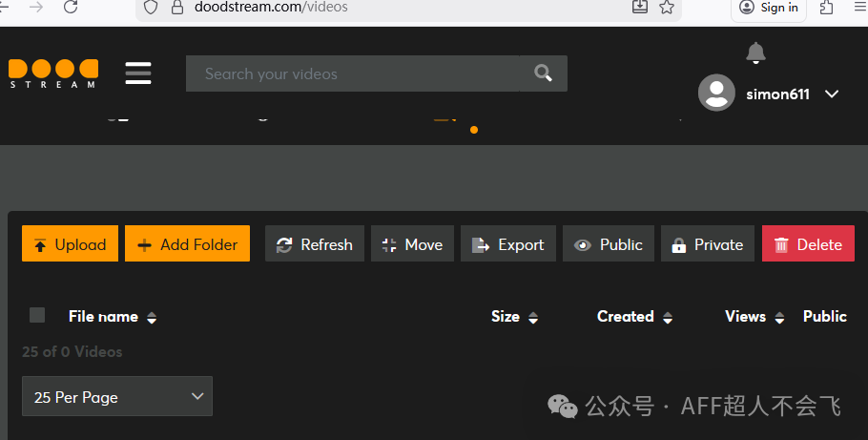Click the Views sort arrows
The width and height of the screenshot is (868, 440).
coord(779,318)
